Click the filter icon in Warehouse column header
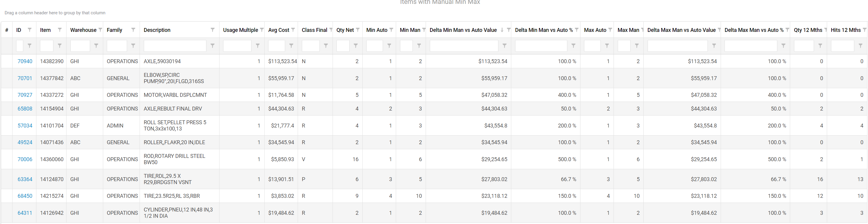Viewport: 868px width, 224px height. [100, 30]
